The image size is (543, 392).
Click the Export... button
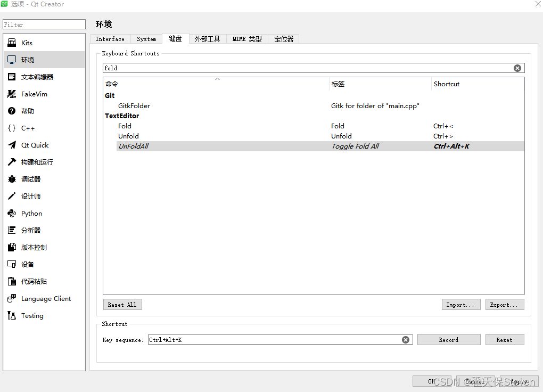point(504,304)
